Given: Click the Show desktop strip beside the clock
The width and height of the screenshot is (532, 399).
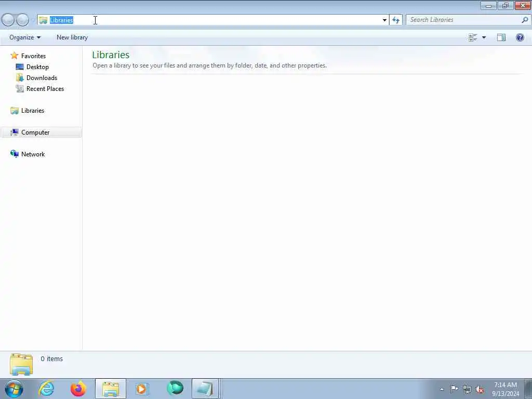Looking at the screenshot, I should (x=528, y=389).
